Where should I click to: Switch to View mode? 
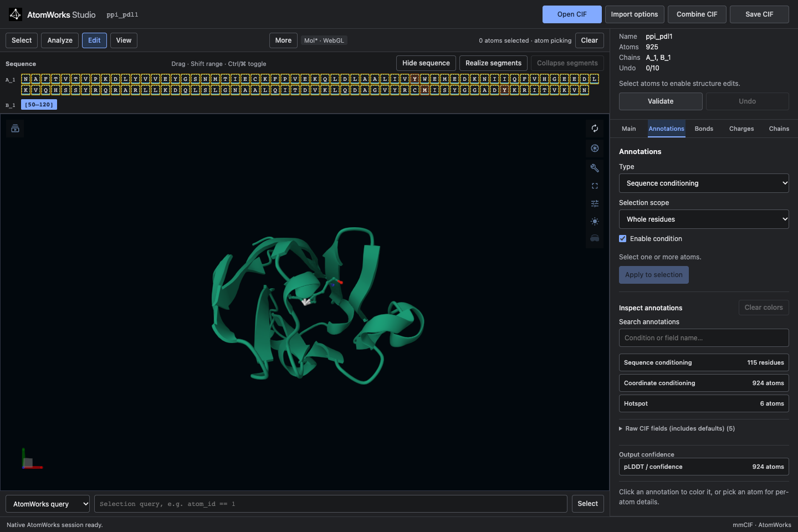(x=124, y=40)
